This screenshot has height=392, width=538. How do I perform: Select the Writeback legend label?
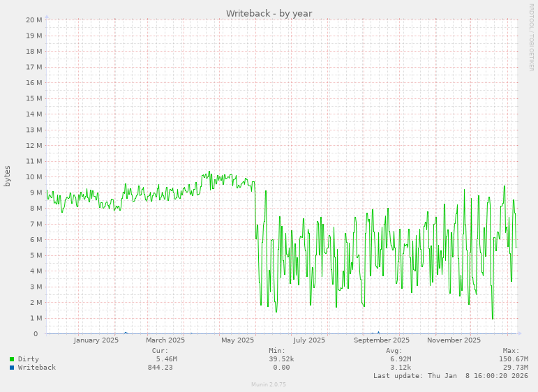coord(37,368)
